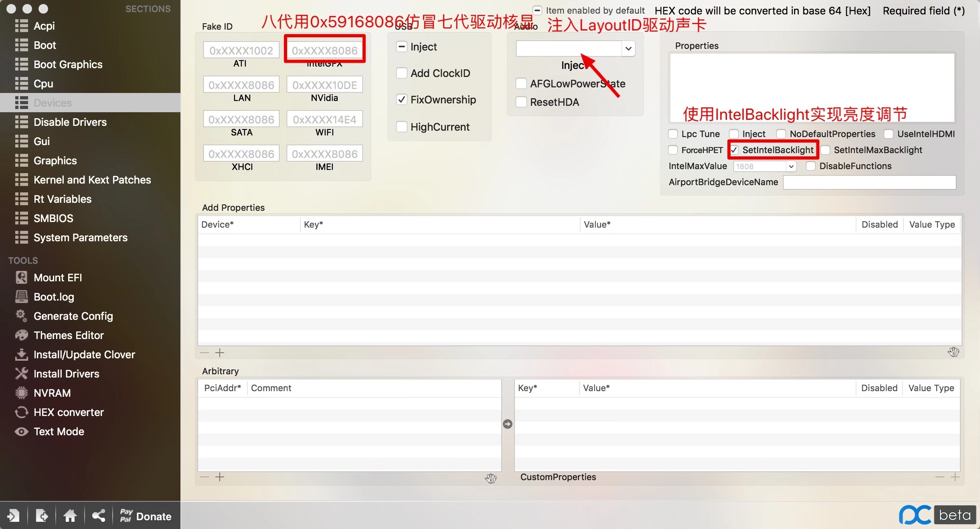Click the share icon in bottom bar
The image size is (980, 529).
pyautogui.click(x=99, y=515)
